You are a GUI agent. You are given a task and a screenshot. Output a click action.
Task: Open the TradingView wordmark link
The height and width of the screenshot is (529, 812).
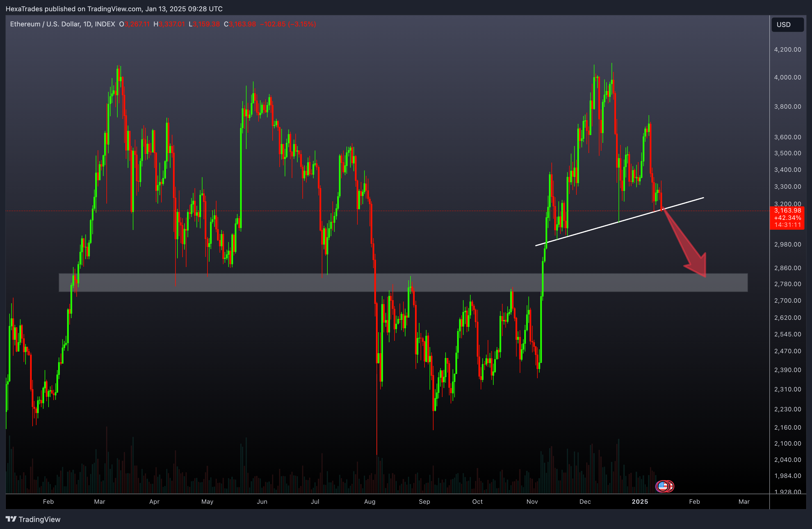pyautogui.click(x=39, y=519)
